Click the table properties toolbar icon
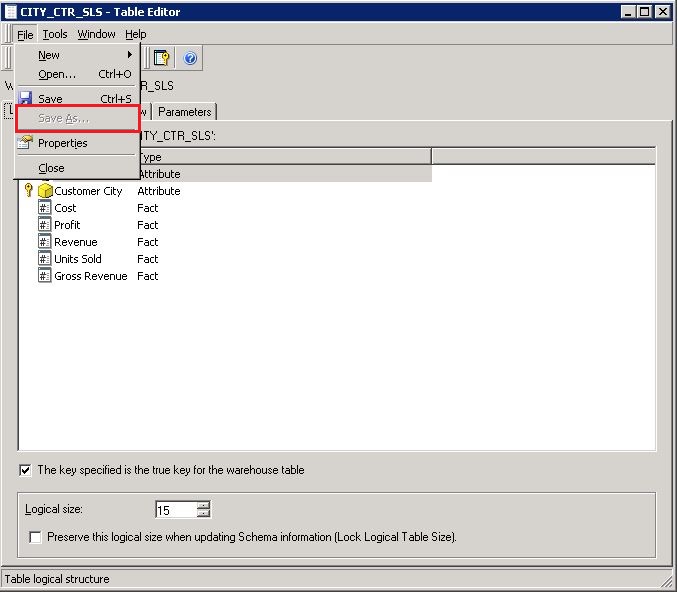This screenshot has height=592, width=677. [x=161, y=57]
